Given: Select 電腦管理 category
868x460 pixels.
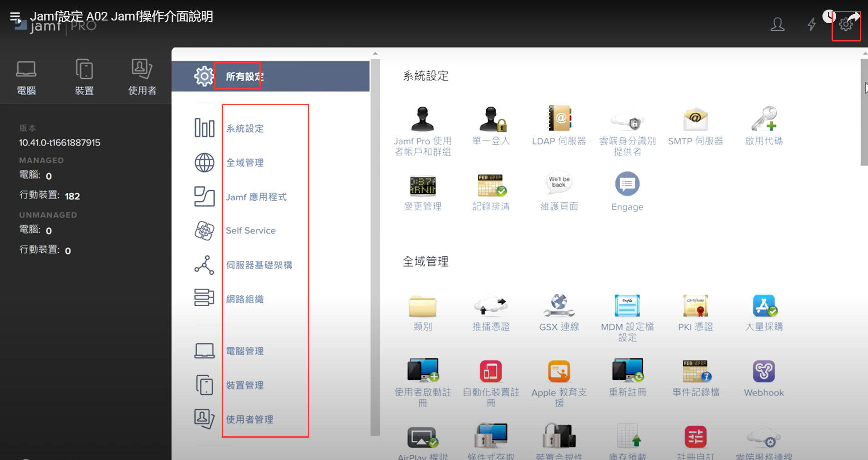Looking at the screenshot, I should [245, 351].
